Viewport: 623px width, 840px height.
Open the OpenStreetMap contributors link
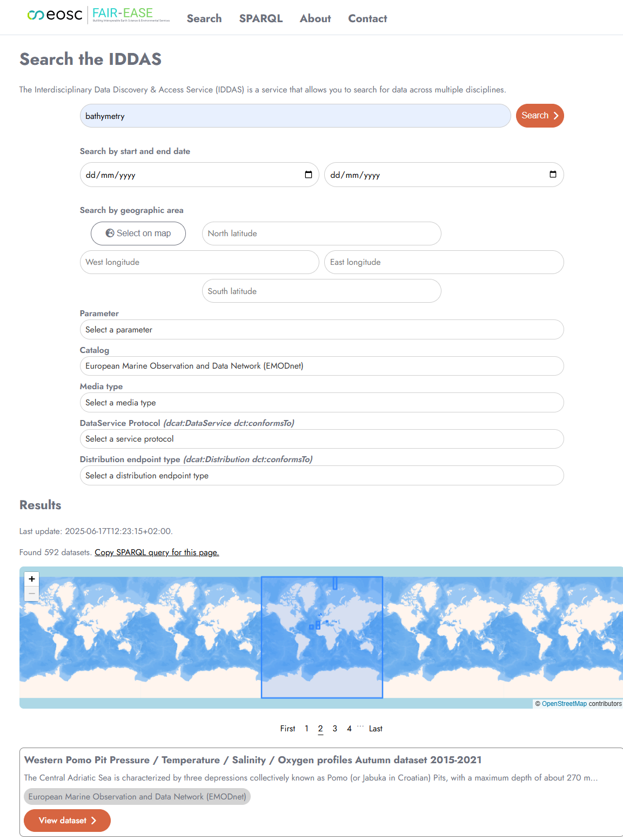click(564, 704)
